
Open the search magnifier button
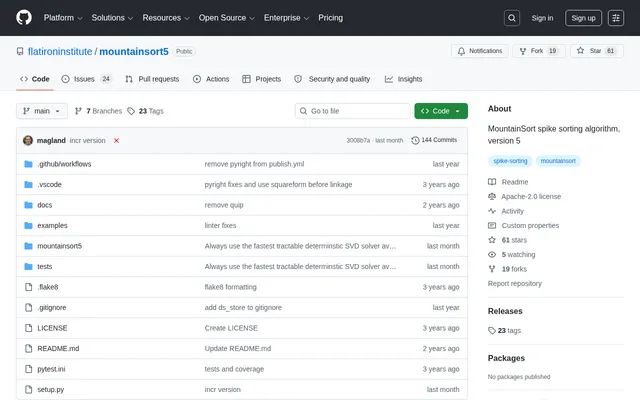pyautogui.click(x=511, y=18)
